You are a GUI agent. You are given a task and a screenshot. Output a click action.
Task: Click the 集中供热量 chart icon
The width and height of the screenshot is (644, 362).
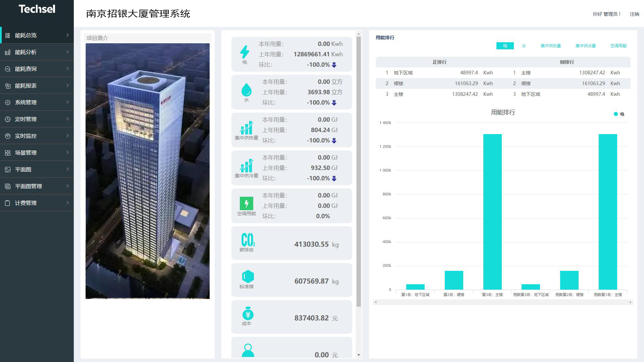(247, 128)
